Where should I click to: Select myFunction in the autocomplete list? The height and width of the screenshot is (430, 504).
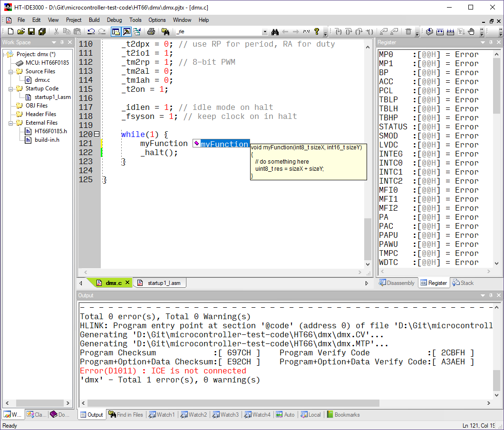224,144
